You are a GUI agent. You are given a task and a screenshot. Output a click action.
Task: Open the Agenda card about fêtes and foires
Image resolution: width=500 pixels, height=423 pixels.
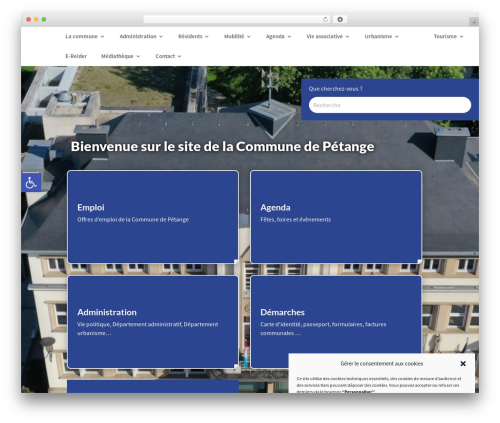(x=336, y=217)
